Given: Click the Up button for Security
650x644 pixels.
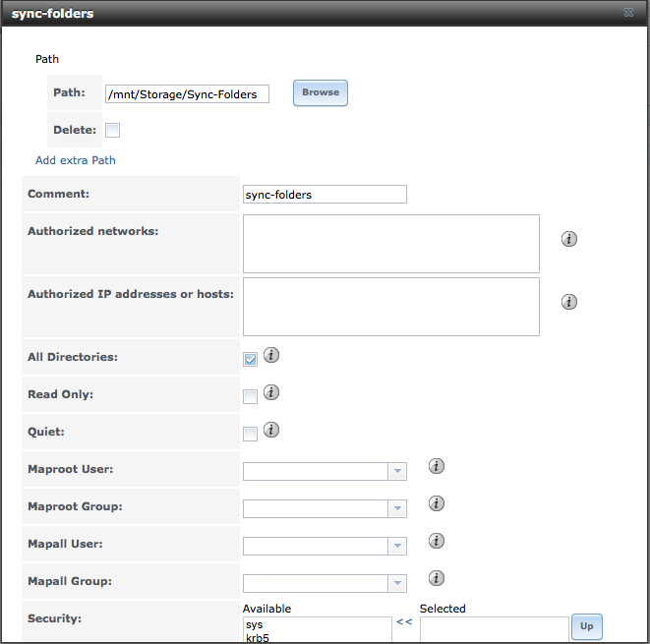Looking at the screenshot, I should click(587, 626).
